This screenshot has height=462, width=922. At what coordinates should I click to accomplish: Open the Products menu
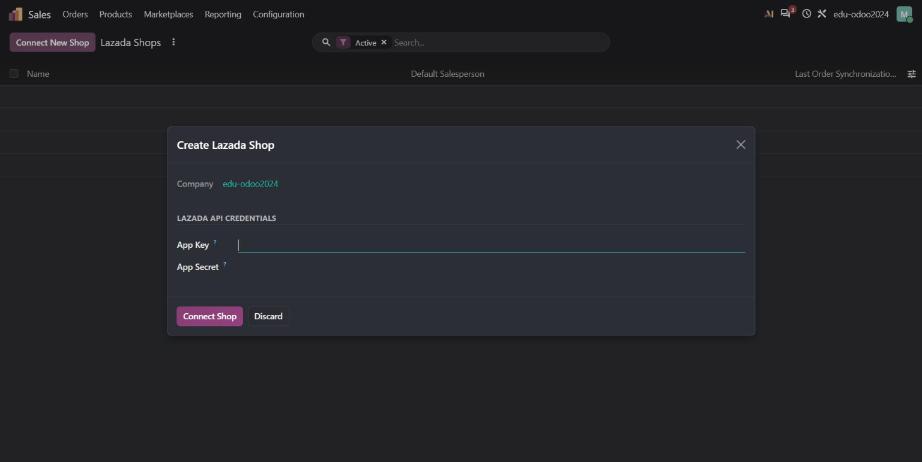(x=115, y=14)
